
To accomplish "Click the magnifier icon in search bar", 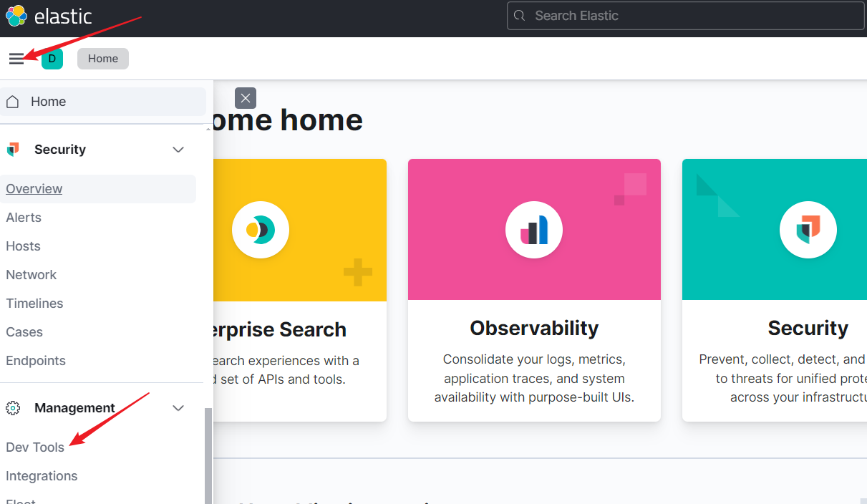I will (520, 16).
